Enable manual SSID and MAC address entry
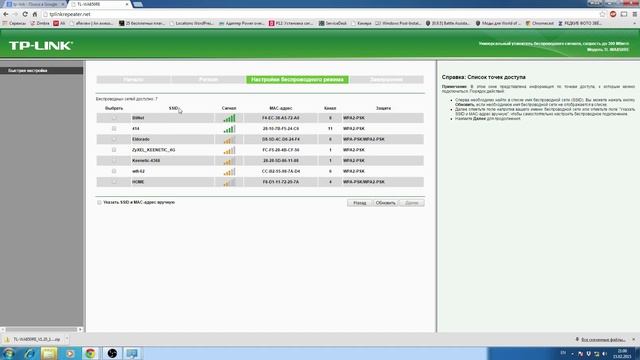Screen dimensions: 640x360 [99, 202]
